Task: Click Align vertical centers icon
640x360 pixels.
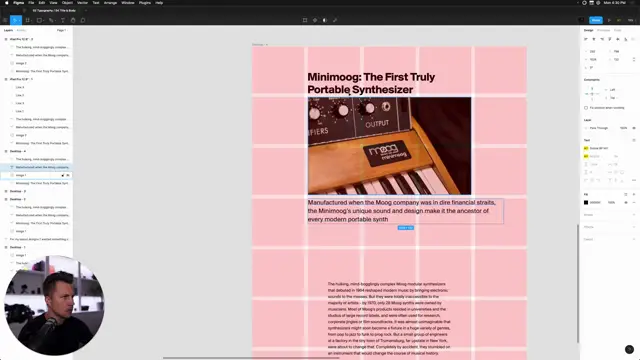Action: [618, 39]
